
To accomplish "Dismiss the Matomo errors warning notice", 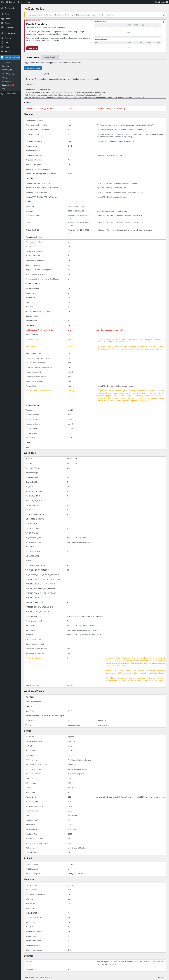I will click(164, 15).
